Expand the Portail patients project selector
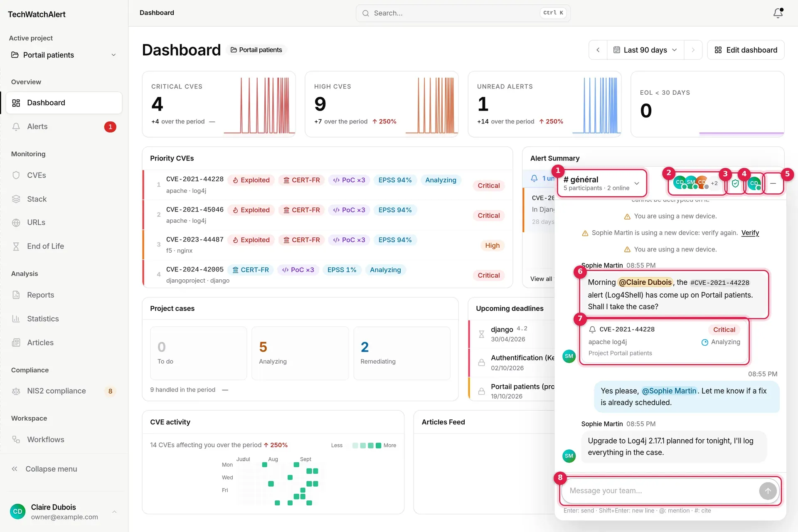Viewport: 798px width, 532px height. pos(64,55)
